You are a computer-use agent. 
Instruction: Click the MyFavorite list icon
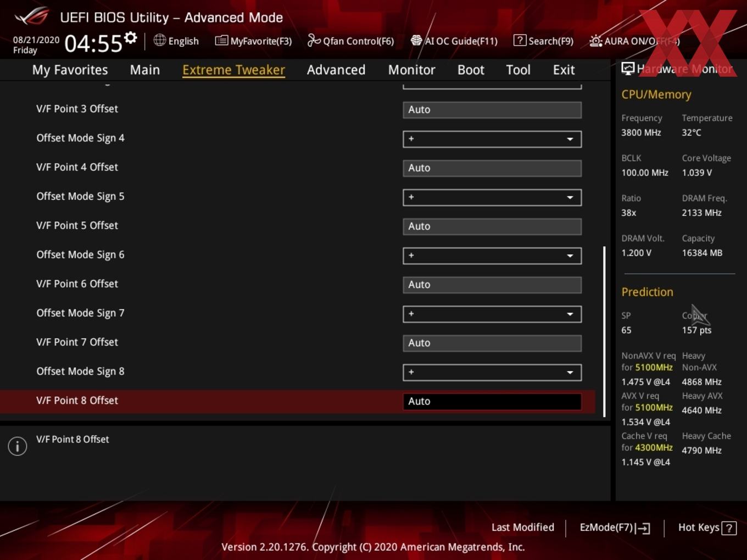coord(221,41)
